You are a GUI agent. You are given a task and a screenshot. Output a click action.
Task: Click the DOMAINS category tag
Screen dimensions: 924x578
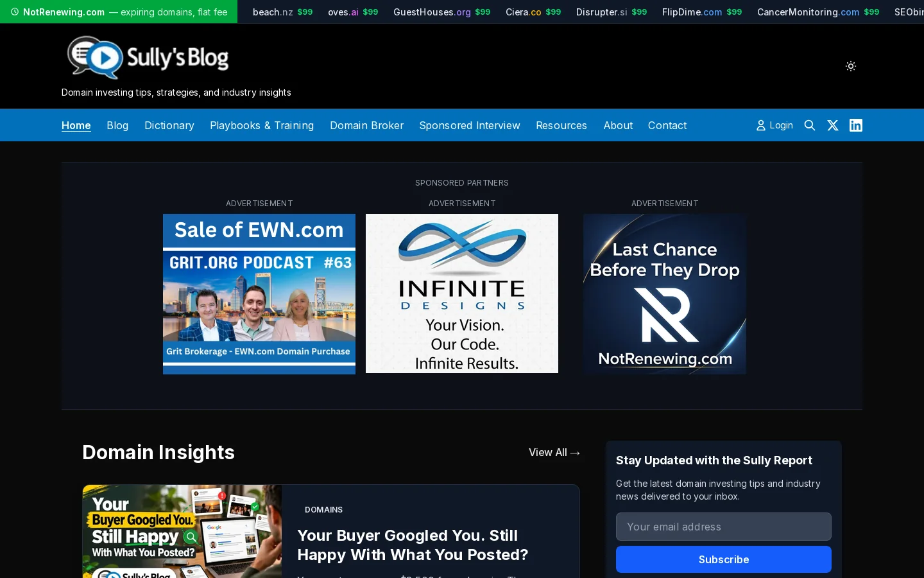pyautogui.click(x=323, y=509)
